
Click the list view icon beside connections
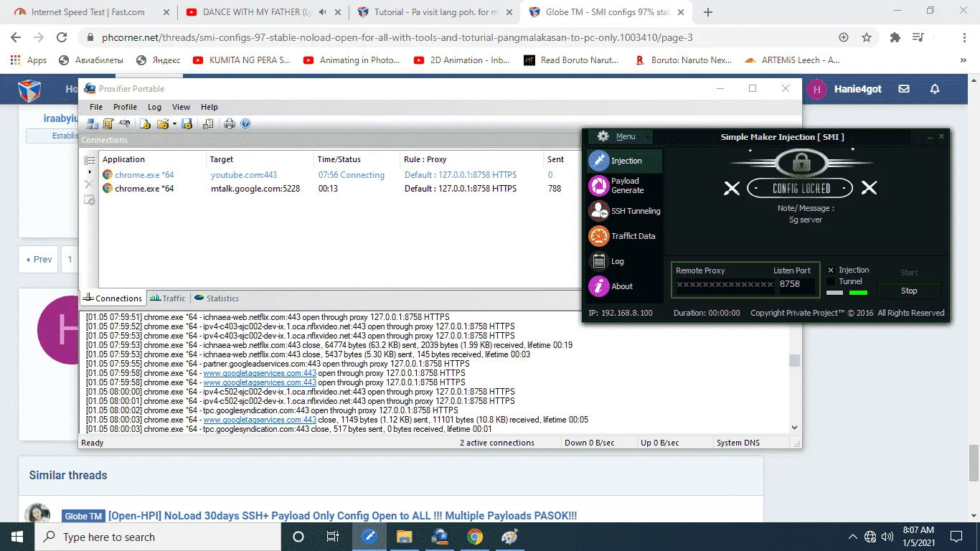point(90,160)
